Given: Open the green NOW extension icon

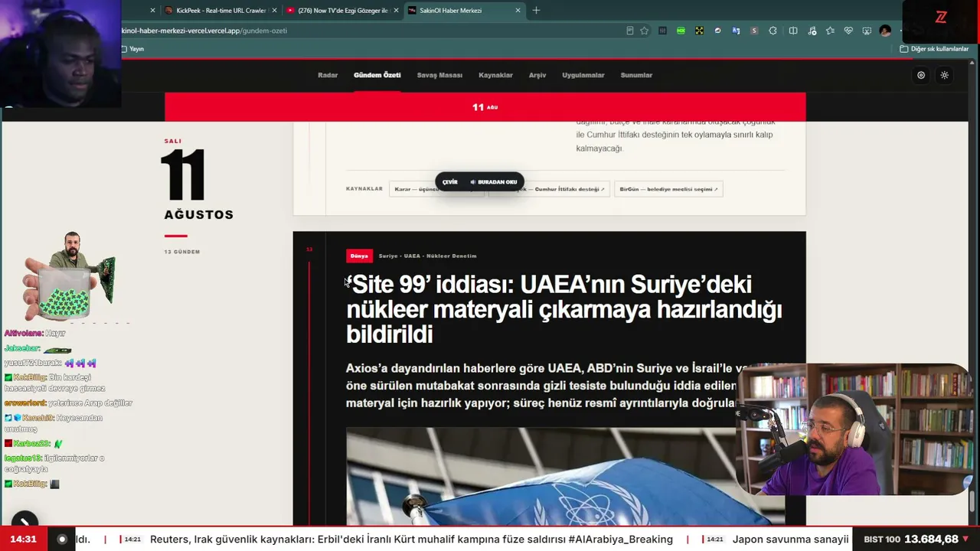Looking at the screenshot, I should (681, 31).
